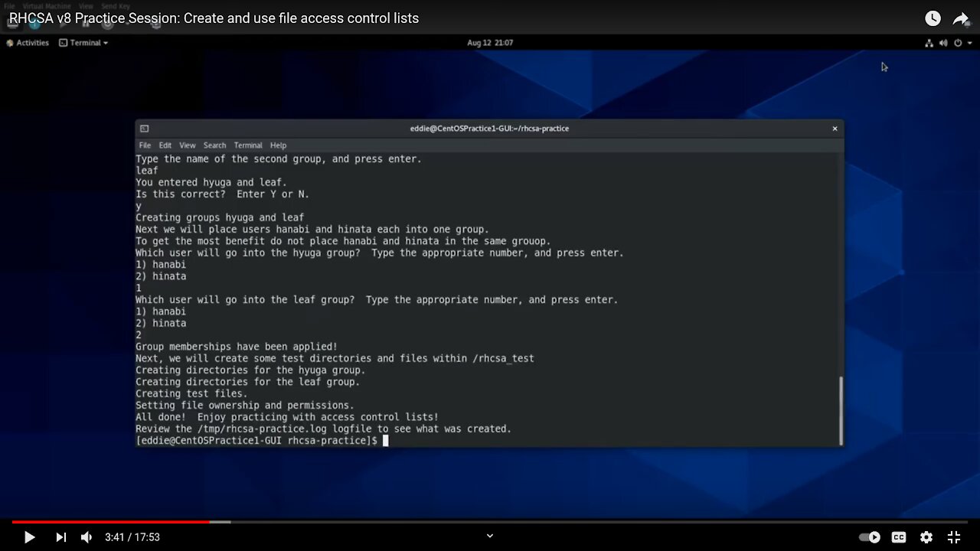Play the video
The image size is (980, 551).
tap(29, 537)
